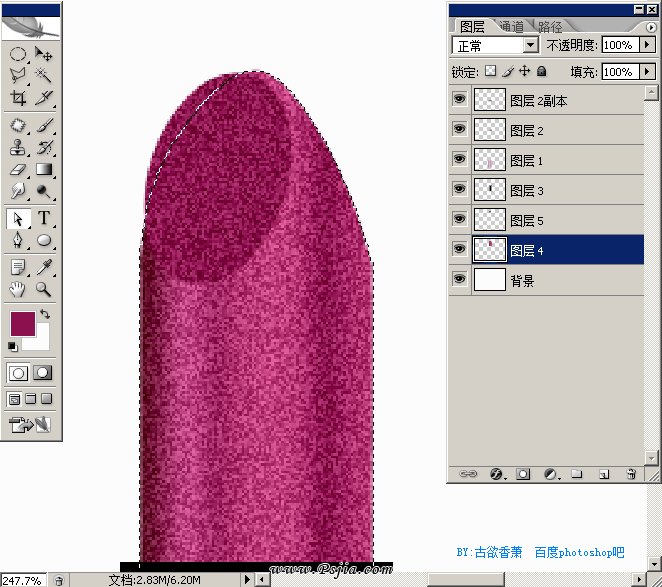
Task: Hide layer 图层 2副本 via eye icon
Action: point(460,100)
